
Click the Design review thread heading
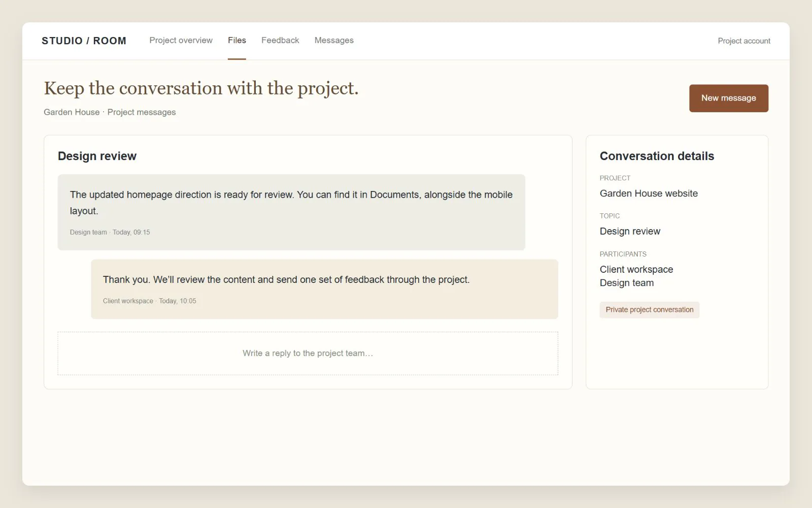tap(97, 156)
